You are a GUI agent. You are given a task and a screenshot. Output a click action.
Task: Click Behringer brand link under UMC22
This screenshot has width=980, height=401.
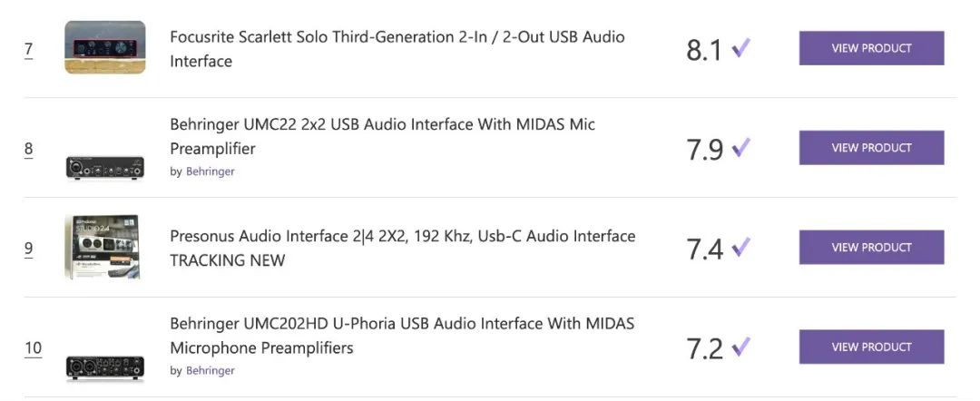(x=210, y=171)
